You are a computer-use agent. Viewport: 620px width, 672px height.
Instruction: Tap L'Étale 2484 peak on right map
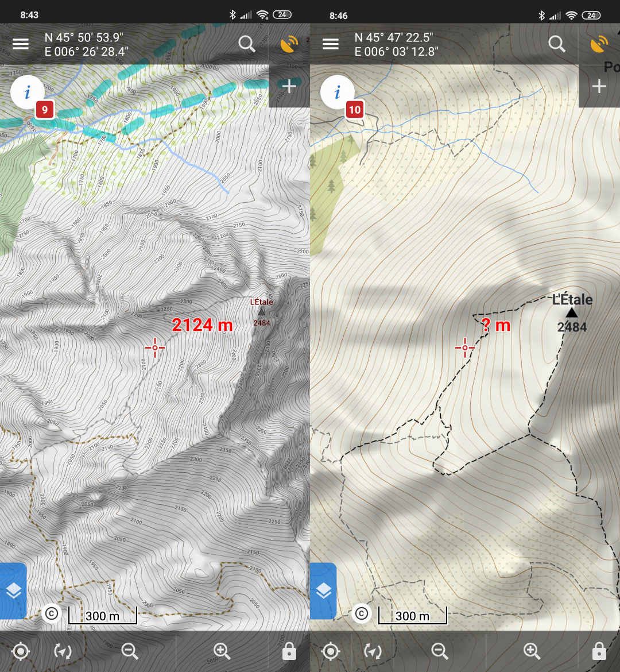pyautogui.click(x=572, y=312)
